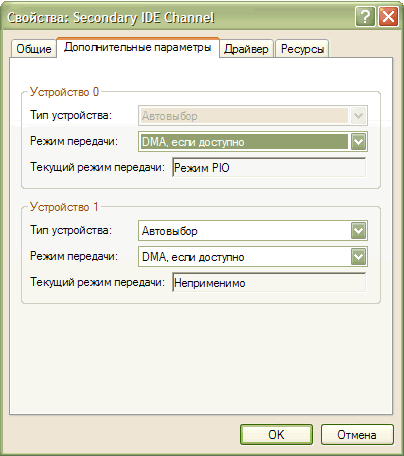This screenshot has height=456, width=404.
Task: Click the question-mark help icon in title bar
Action: click(x=365, y=16)
